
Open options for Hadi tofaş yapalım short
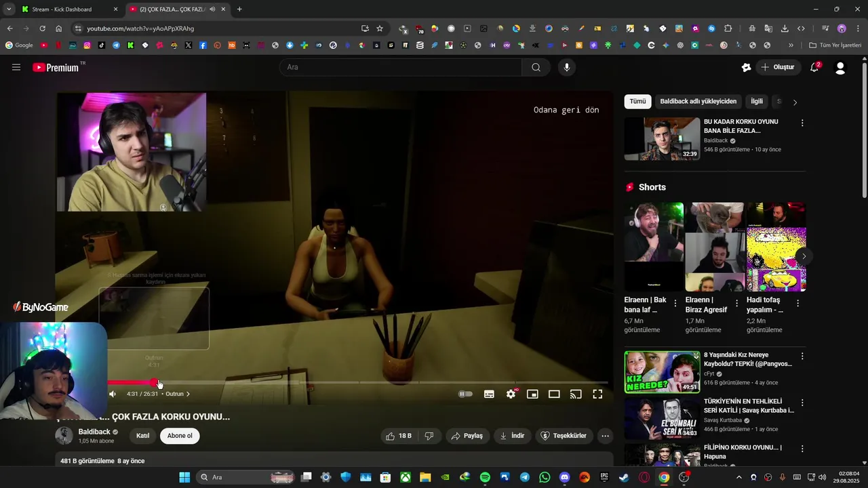797,304
